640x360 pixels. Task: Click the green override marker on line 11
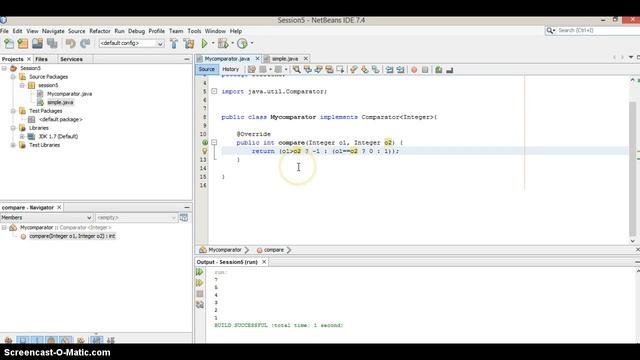(205, 142)
